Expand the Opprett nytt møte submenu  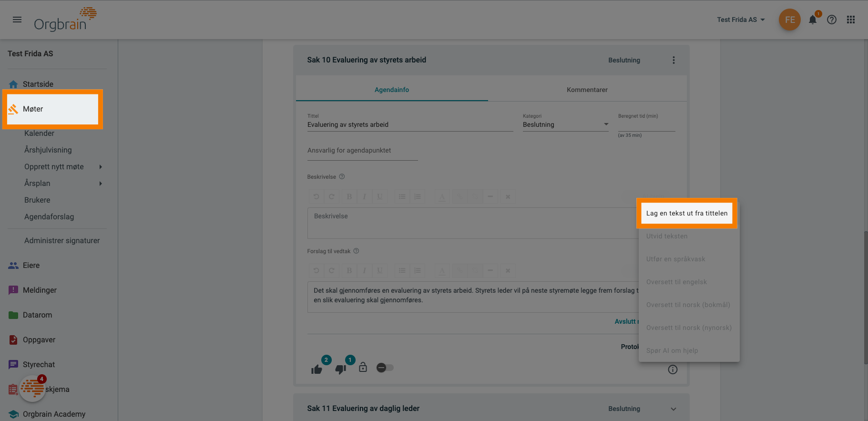click(101, 167)
